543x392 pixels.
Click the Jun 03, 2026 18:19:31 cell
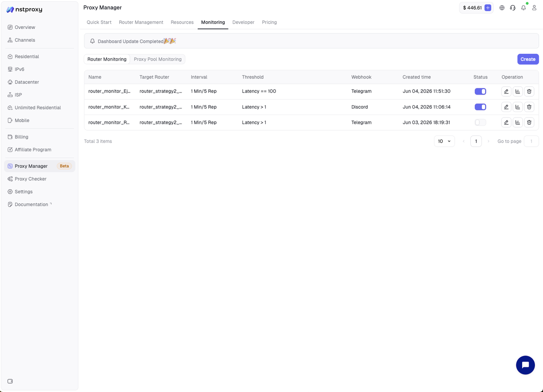coord(426,122)
